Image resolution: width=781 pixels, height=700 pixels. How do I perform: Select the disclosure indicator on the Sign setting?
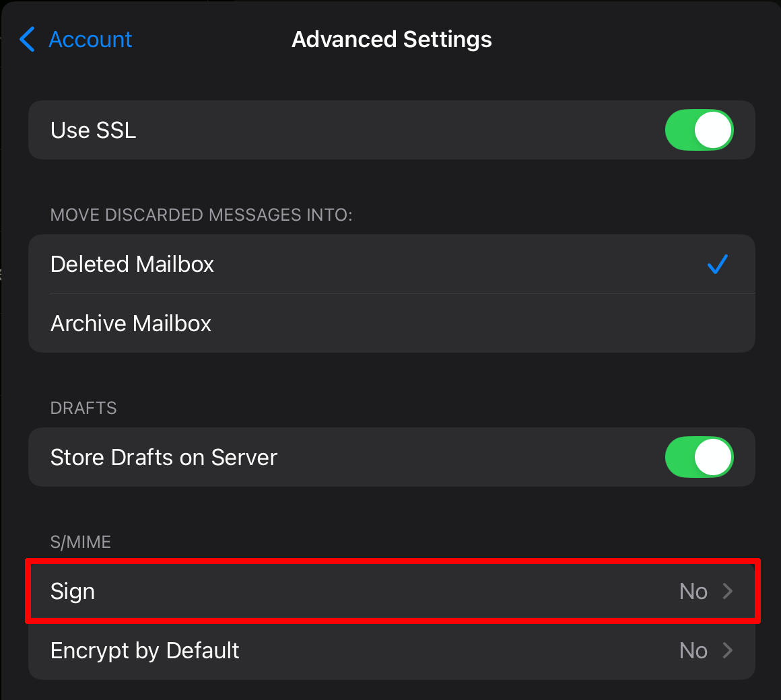(x=728, y=591)
